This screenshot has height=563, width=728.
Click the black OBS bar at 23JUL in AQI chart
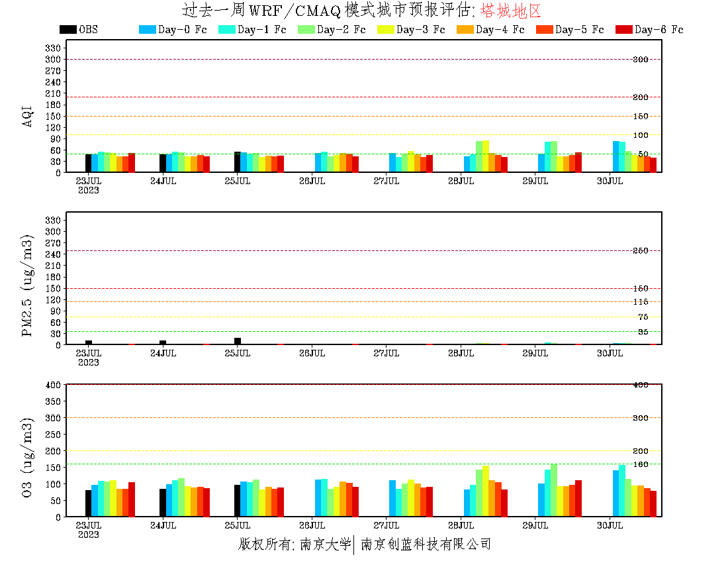(x=88, y=163)
